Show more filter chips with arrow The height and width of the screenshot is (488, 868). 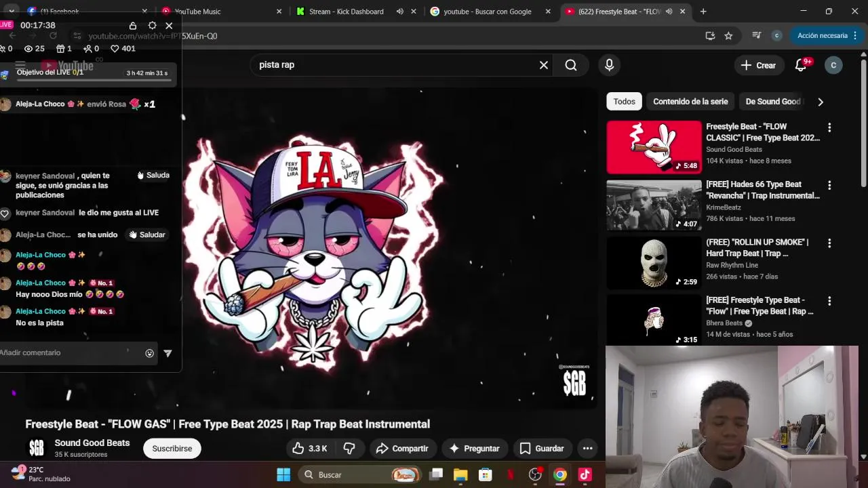pyautogui.click(x=821, y=102)
